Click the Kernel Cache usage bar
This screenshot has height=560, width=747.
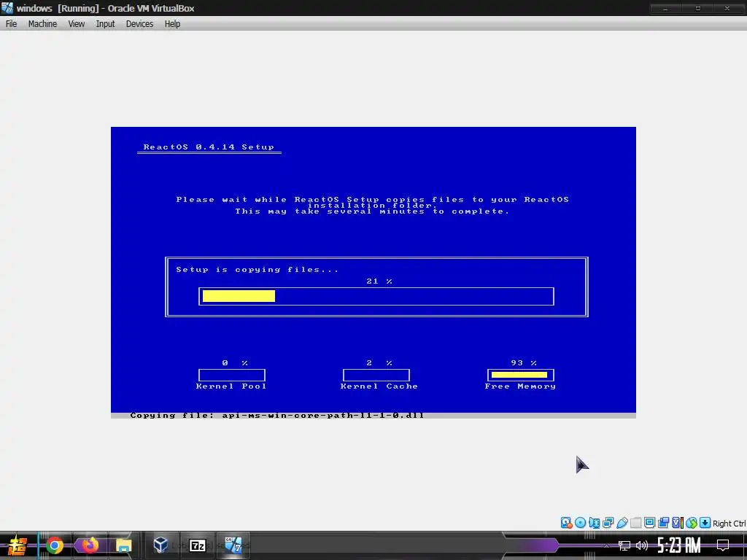pos(376,375)
